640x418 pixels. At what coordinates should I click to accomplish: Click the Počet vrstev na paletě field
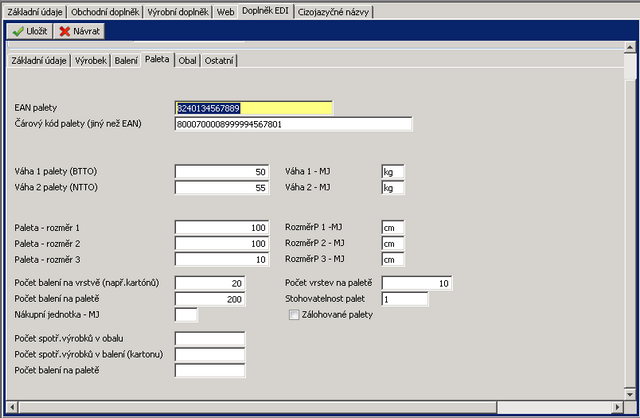click(x=417, y=283)
